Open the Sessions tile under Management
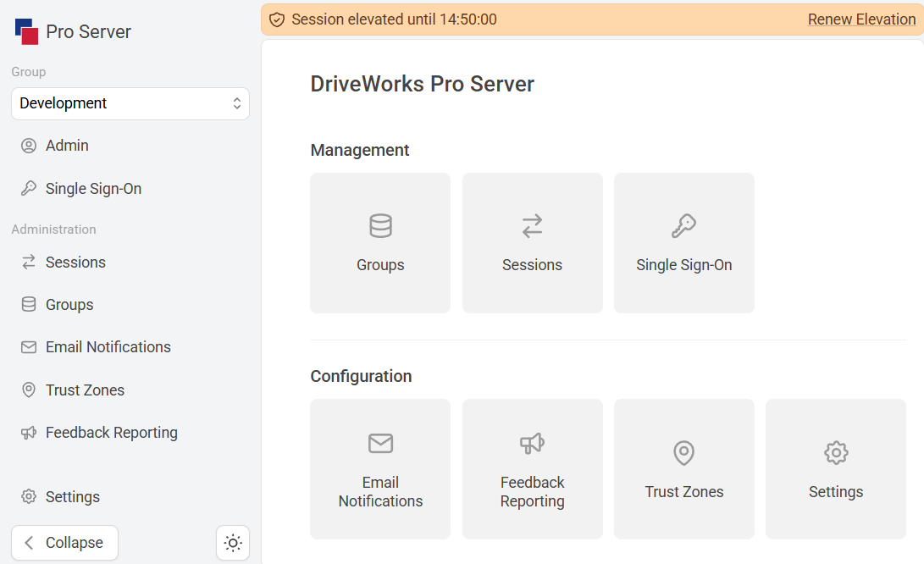This screenshot has width=924, height=564. pyautogui.click(x=532, y=243)
